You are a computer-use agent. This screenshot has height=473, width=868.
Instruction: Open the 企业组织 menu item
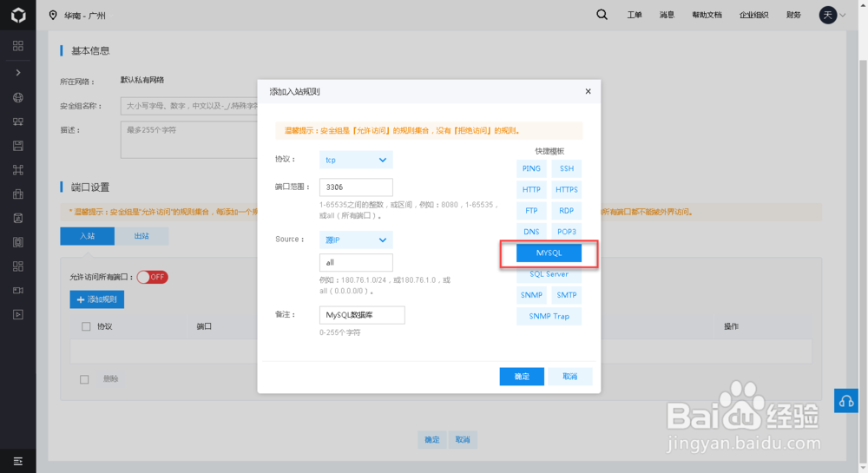(754, 15)
